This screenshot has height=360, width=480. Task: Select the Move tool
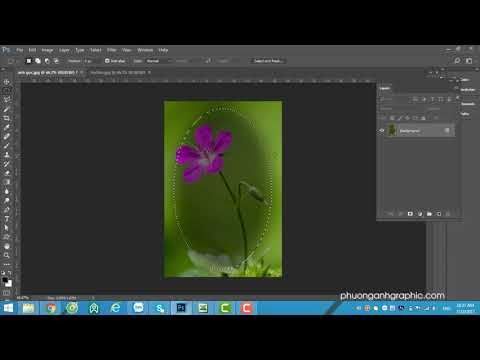(x=7, y=82)
